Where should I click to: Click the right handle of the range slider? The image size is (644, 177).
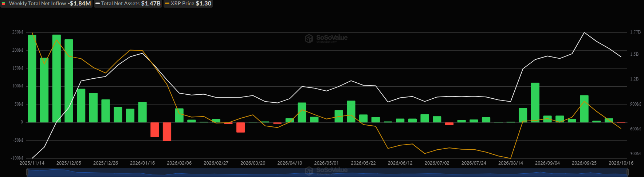coord(628,172)
